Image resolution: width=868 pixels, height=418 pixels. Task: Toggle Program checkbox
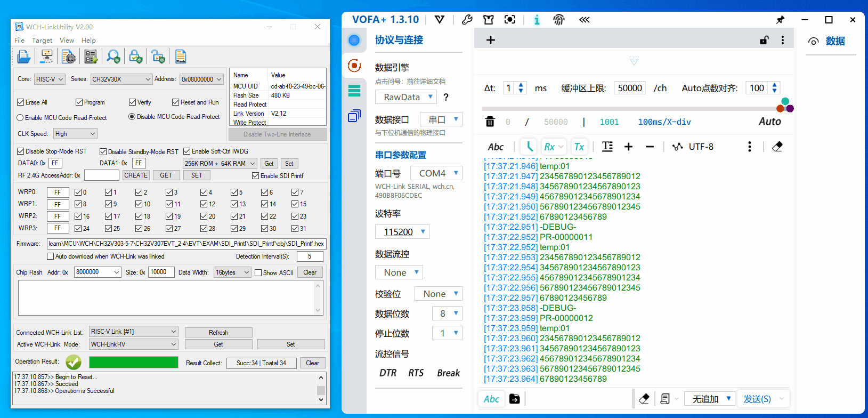(79, 102)
